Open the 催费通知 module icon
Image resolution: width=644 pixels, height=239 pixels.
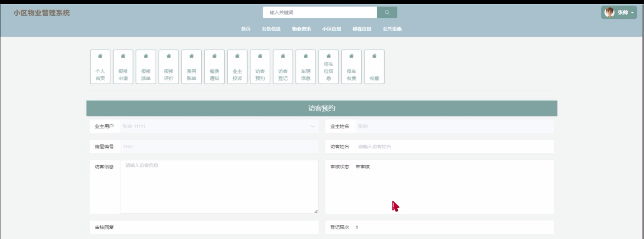click(x=214, y=67)
